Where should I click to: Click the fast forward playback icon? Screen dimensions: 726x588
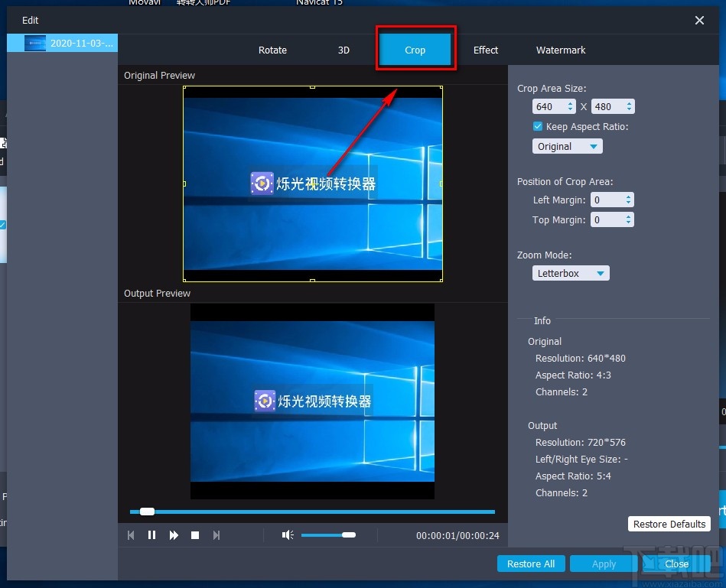pos(174,534)
